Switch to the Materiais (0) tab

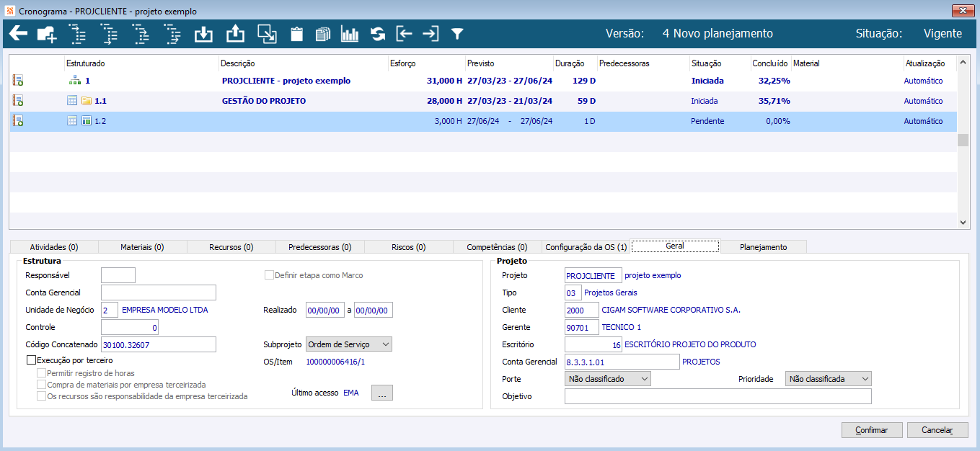pyautogui.click(x=143, y=247)
